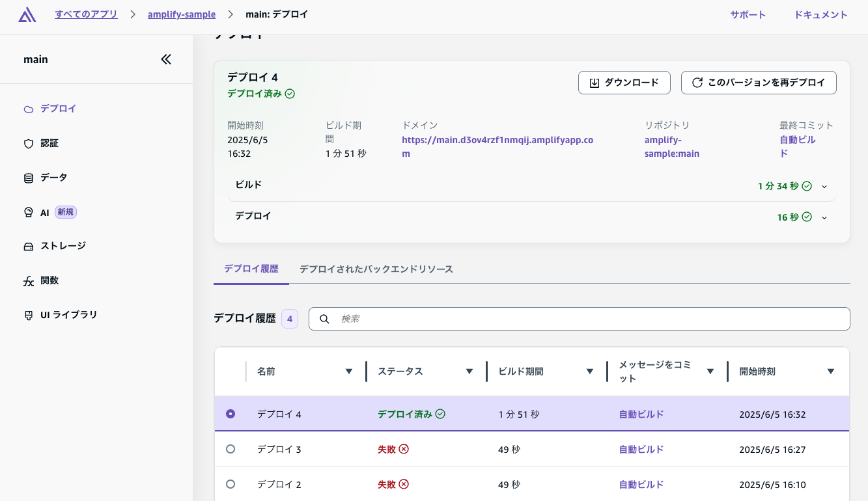Switch to デプロイされたバックエンドリソース tab
The height and width of the screenshot is (501, 868).
coord(376,269)
